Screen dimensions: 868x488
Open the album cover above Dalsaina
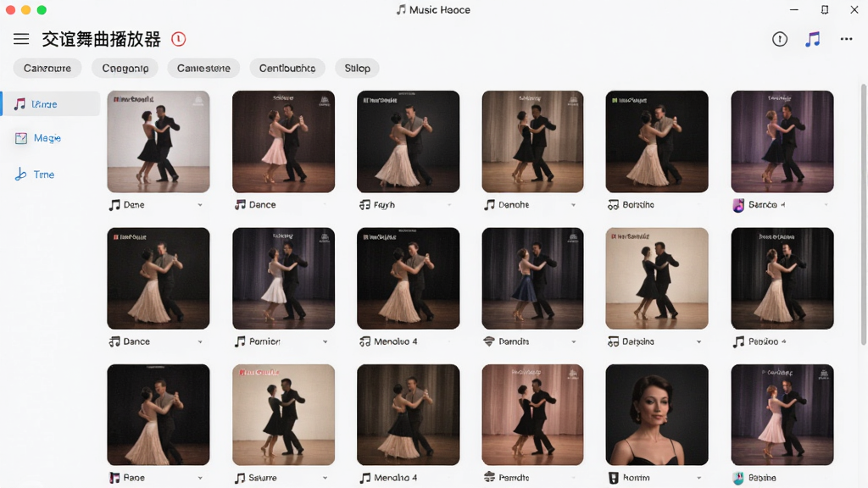point(657,278)
